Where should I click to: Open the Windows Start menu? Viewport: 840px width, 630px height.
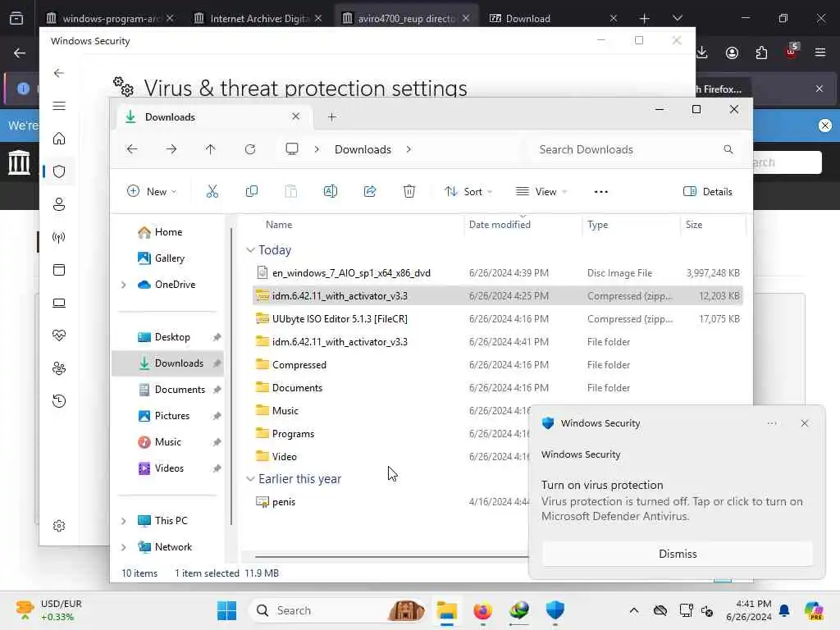(x=226, y=610)
